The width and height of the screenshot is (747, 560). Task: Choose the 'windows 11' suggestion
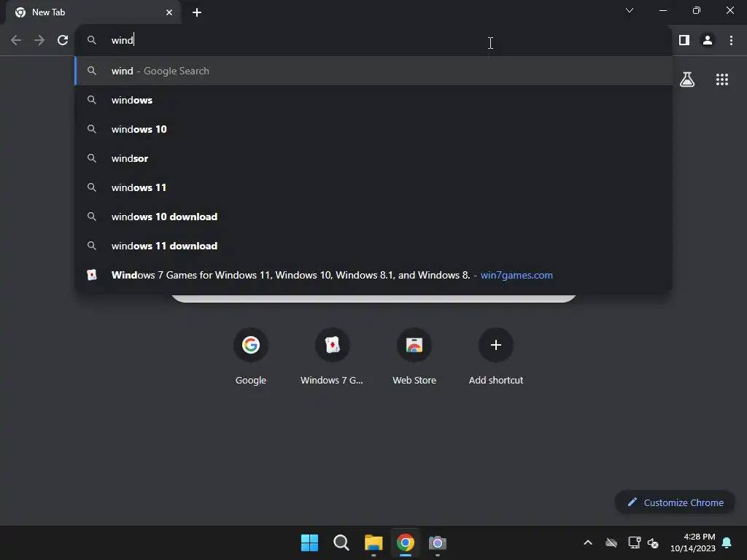tap(373, 187)
